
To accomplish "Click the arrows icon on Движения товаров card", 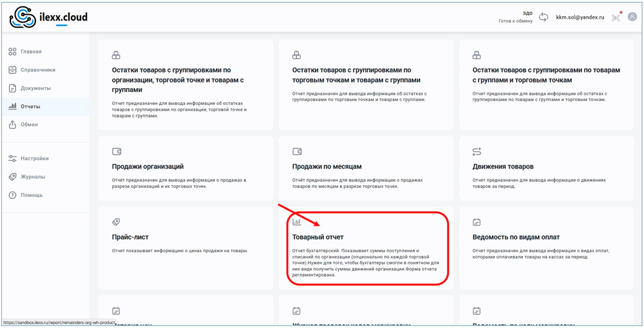I will (x=477, y=152).
